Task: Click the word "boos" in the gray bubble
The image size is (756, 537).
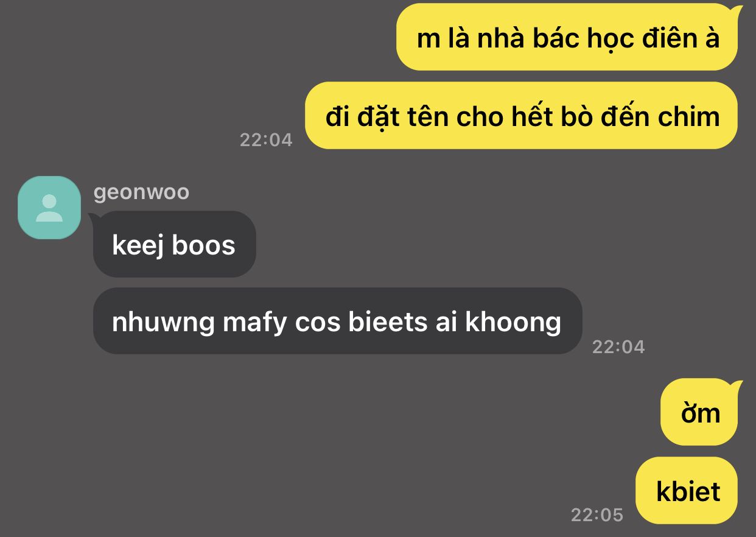Action: pos(204,245)
